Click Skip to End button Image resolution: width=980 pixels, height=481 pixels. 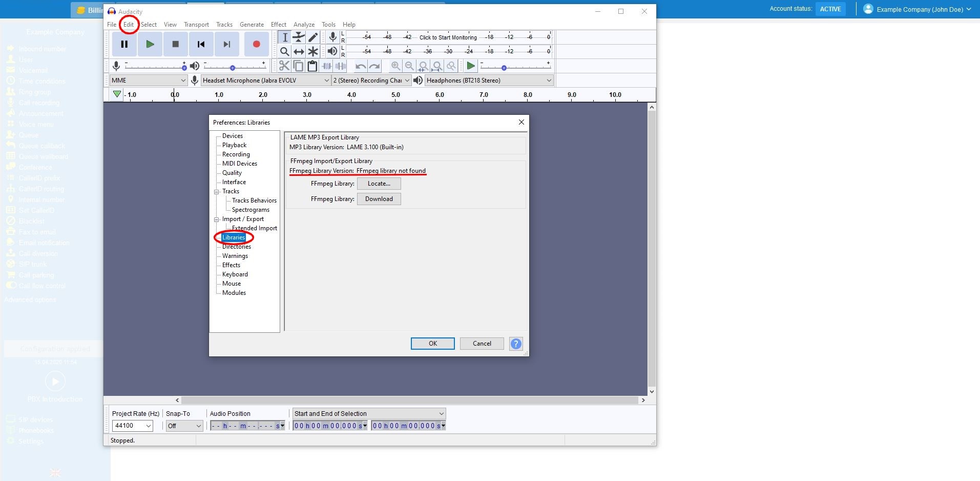click(227, 44)
